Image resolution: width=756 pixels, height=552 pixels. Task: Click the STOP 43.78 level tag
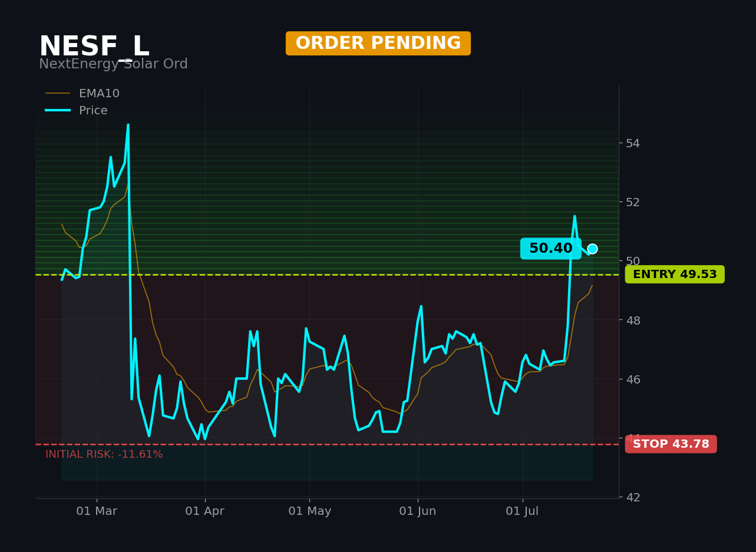click(x=671, y=444)
